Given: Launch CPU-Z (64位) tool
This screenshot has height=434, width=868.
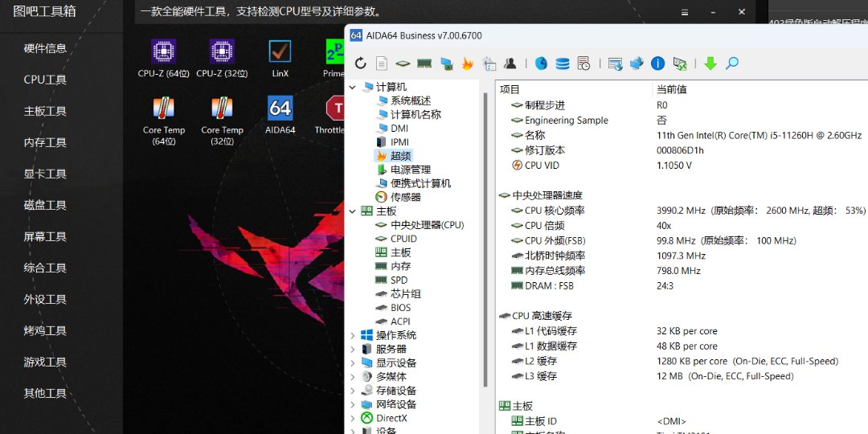Looking at the screenshot, I should [163, 58].
